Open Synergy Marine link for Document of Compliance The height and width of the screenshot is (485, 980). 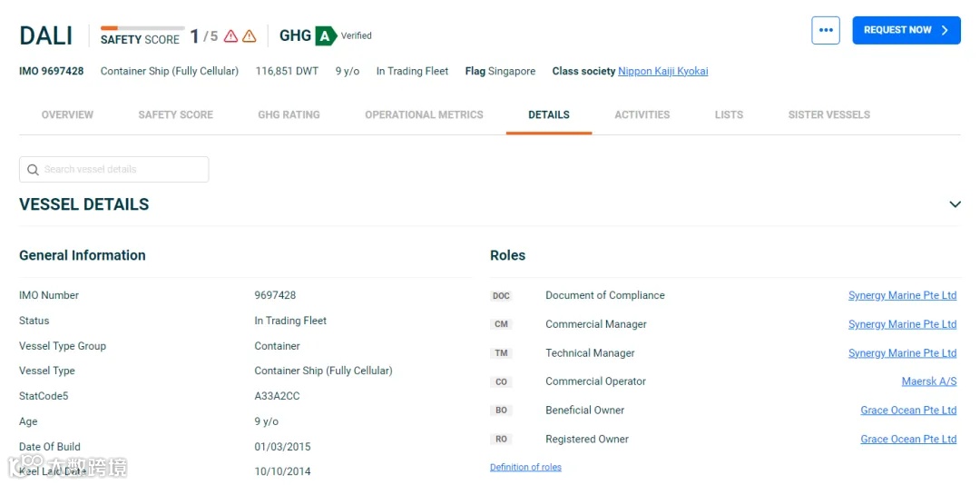(903, 295)
